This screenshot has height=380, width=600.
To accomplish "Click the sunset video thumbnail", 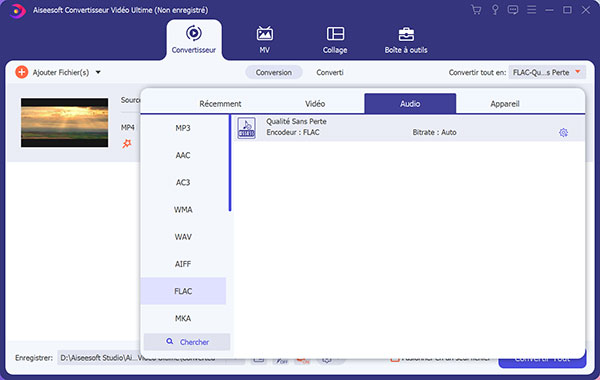I will point(64,122).
